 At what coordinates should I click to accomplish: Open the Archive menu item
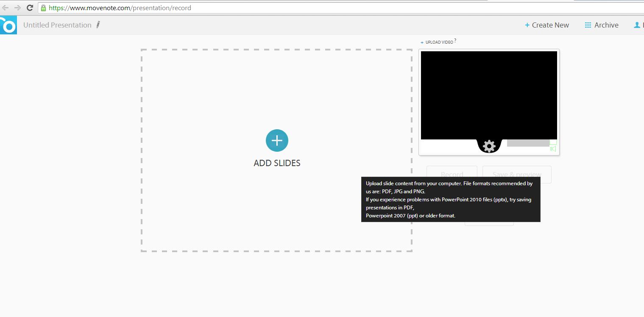602,25
